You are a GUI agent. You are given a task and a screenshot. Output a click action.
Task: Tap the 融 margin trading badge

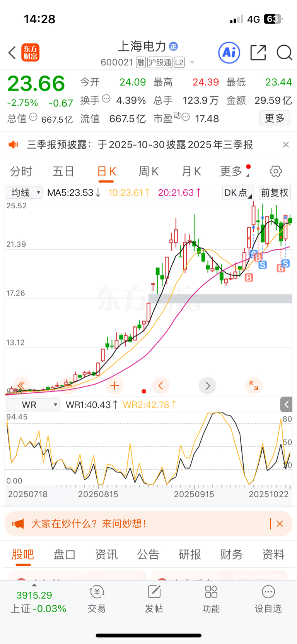(141, 62)
